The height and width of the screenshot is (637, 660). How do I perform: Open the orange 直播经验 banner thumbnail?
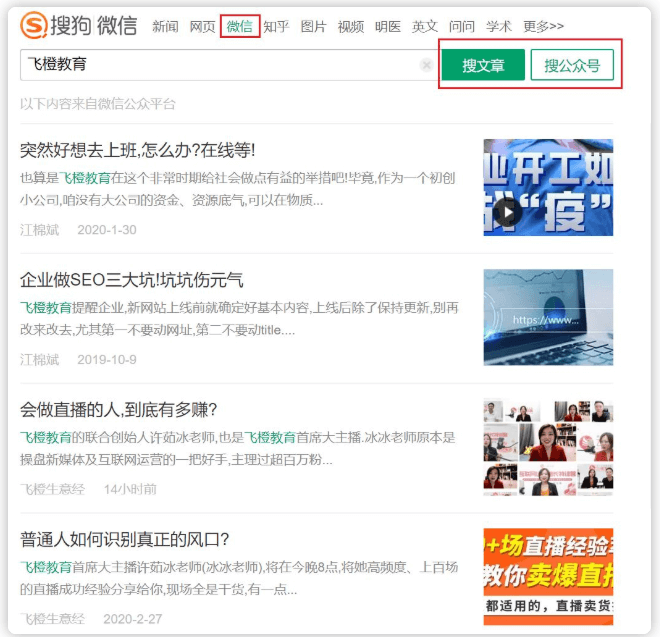(x=548, y=577)
